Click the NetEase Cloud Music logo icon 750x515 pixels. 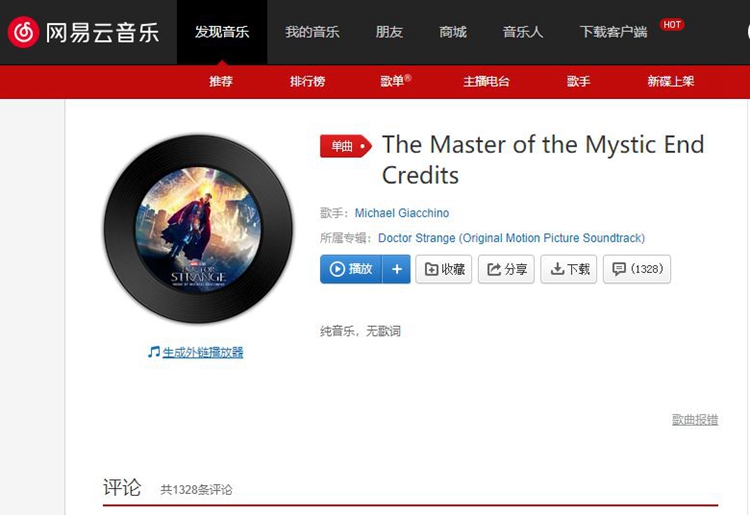(x=23, y=32)
